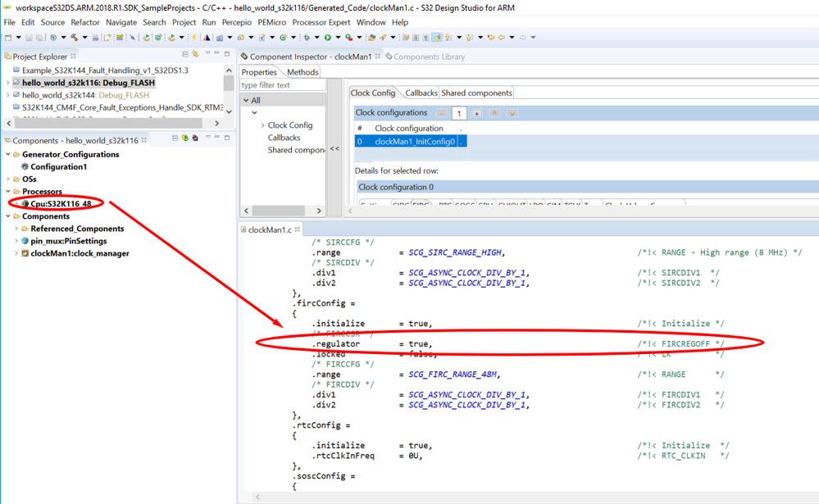Click the highlighted marker toolbar icon
Image resolution: width=819 pixels, height=504 pixels.
[437, 38]
